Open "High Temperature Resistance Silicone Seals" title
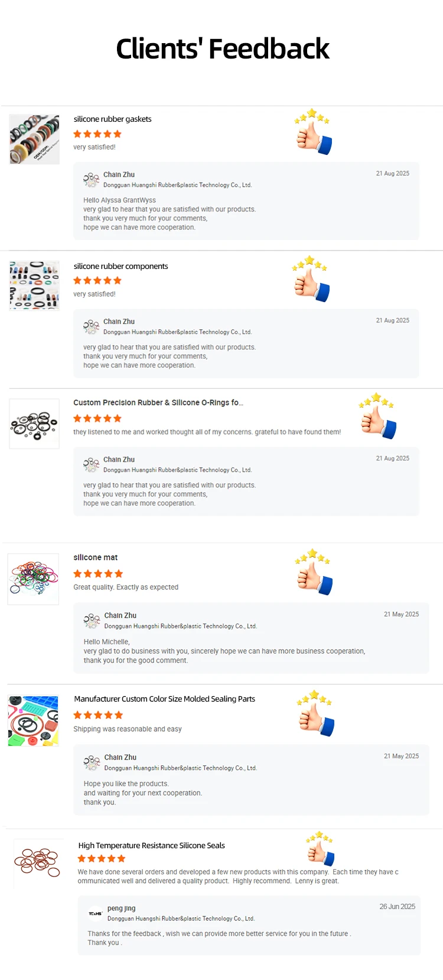Viewport: 443px width, 980px height. [x=151, y=845]
